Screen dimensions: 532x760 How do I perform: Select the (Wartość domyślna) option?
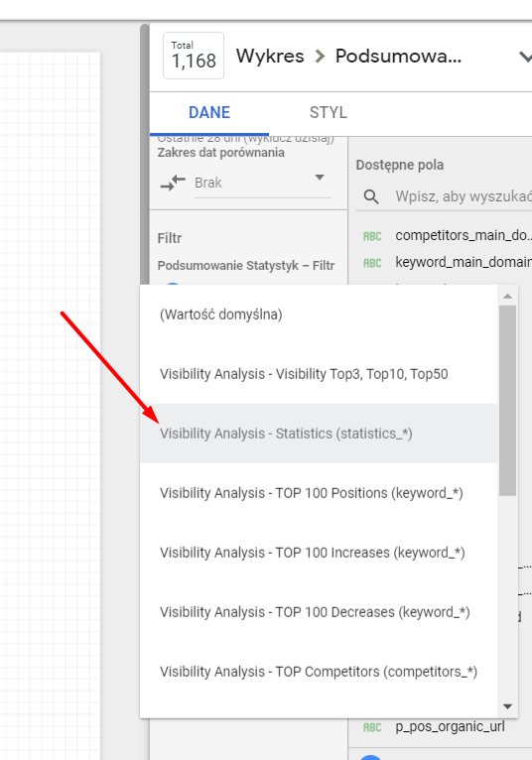click(319, 315)
